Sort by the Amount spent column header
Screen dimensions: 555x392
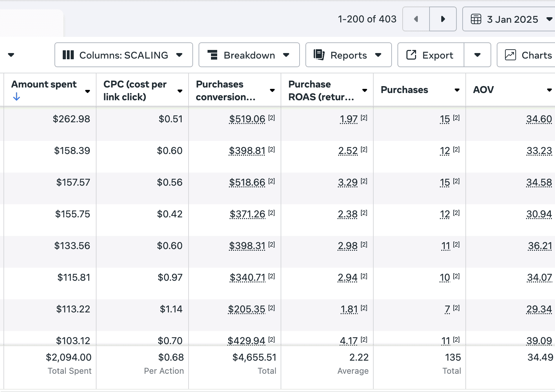44,84
